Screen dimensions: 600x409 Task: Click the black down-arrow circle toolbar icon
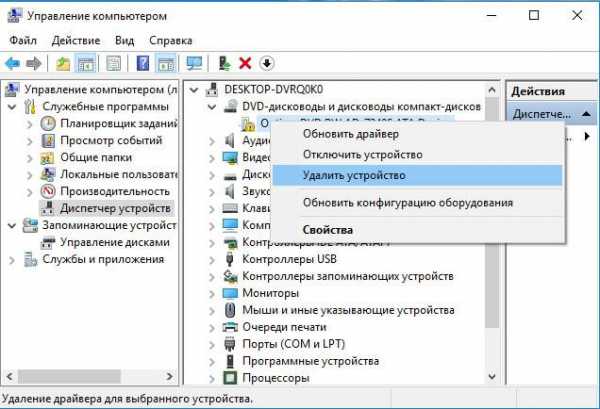click(267, 63)
